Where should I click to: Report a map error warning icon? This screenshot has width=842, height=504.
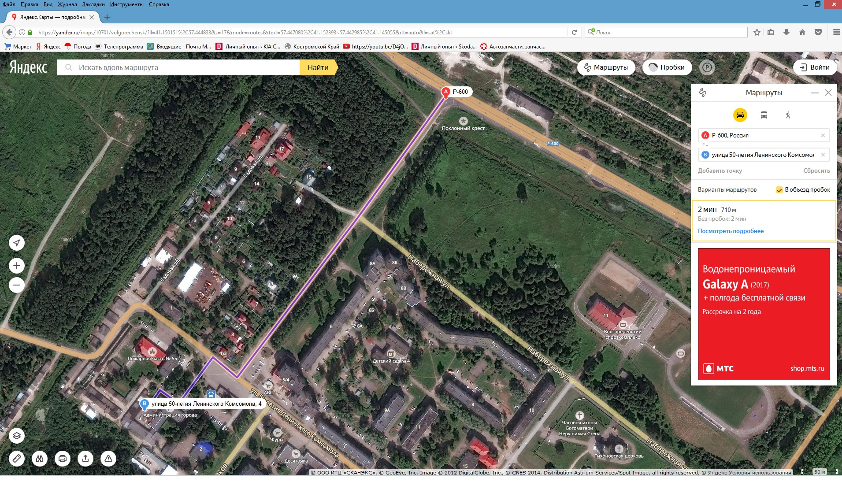pyautogui.click(x=108, y=459)
